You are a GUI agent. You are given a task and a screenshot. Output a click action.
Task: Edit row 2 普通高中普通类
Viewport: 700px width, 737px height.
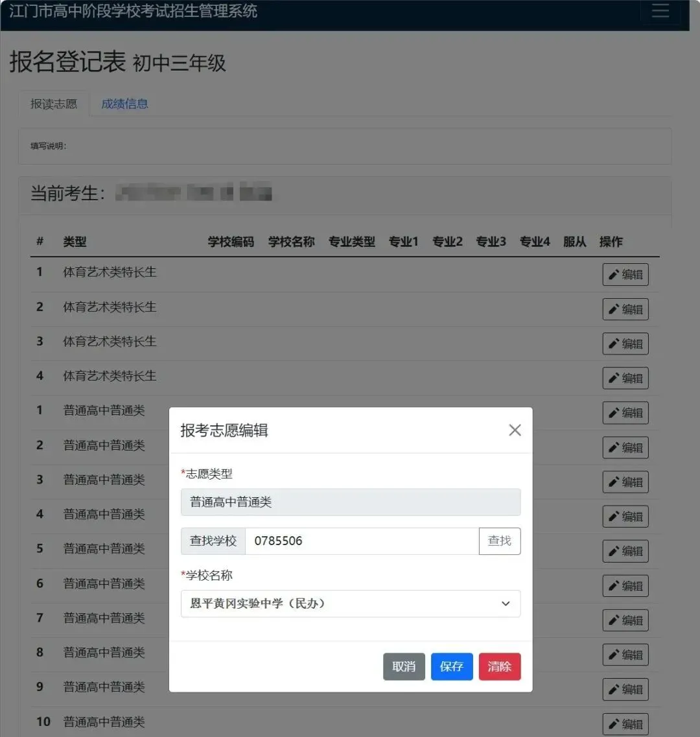tap(625, 447)
